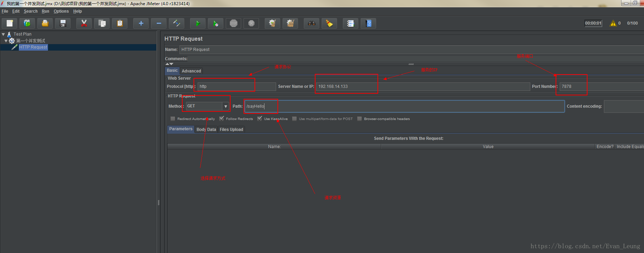This screenshot has width=644, height=253.
Task: Expand all nodes with the plus icon
Action: pos(141,23)
